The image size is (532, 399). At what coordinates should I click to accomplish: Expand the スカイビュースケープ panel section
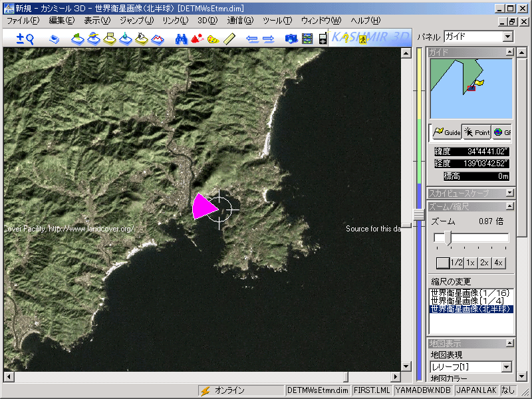click(509, 193)
